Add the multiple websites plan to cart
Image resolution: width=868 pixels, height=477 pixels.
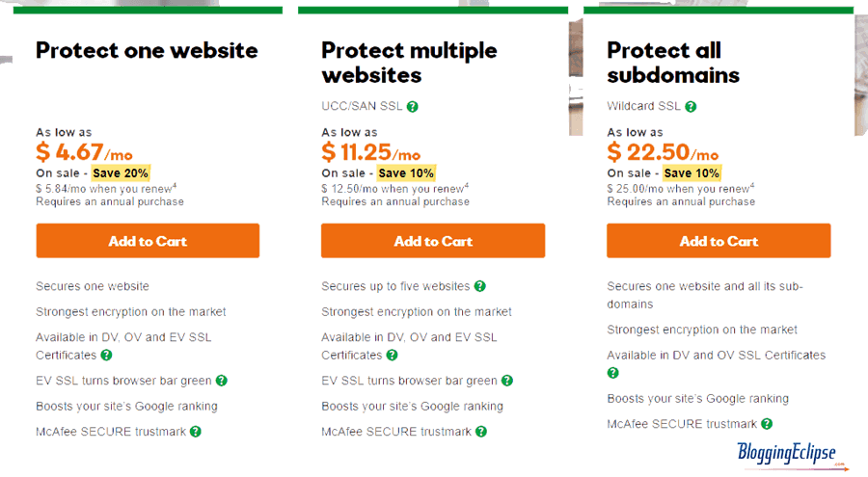click(433, 241)
